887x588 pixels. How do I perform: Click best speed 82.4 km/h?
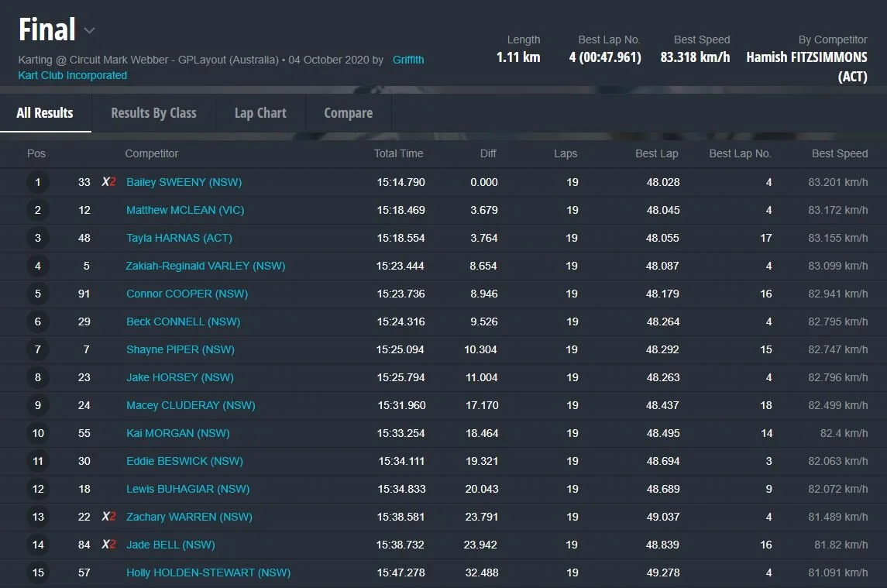pos(844,433)
